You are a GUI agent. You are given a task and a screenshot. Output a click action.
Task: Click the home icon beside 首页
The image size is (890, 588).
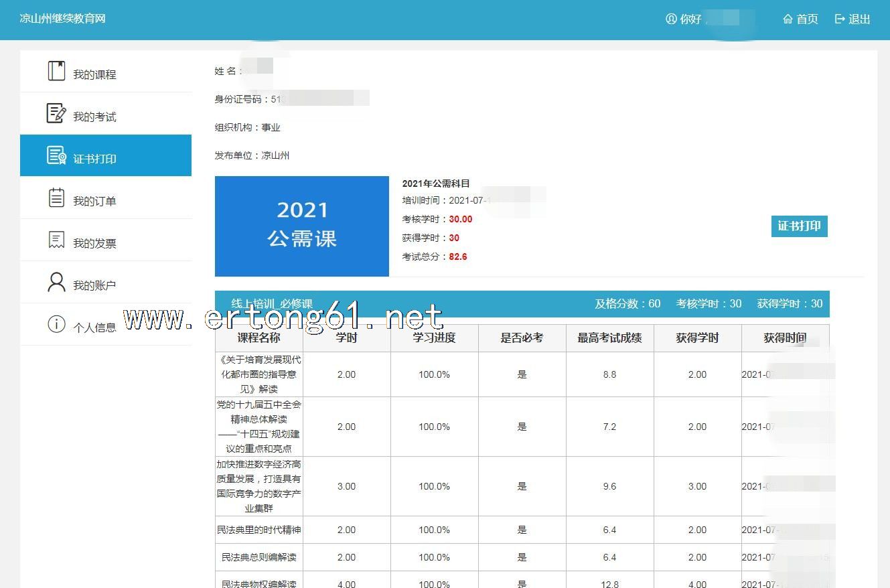[x=788, y=19]
